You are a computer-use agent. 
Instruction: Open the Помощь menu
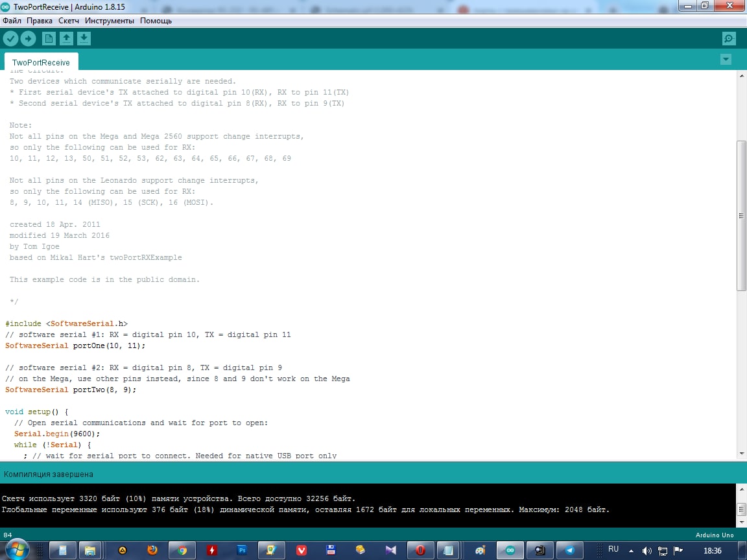point(156,21)
